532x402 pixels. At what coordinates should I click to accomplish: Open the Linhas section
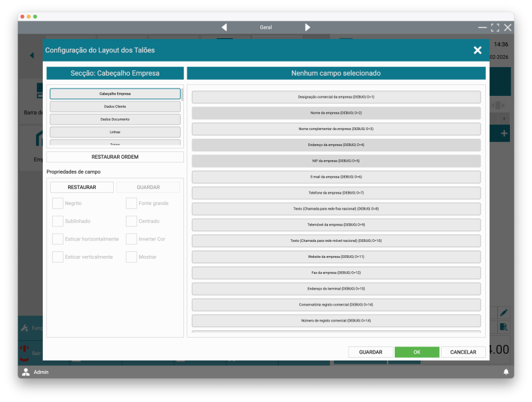pyautogui.click(x=115, y=132)
